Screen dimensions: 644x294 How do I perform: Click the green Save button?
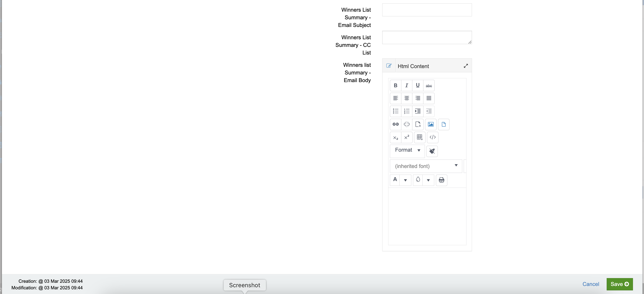619,284
